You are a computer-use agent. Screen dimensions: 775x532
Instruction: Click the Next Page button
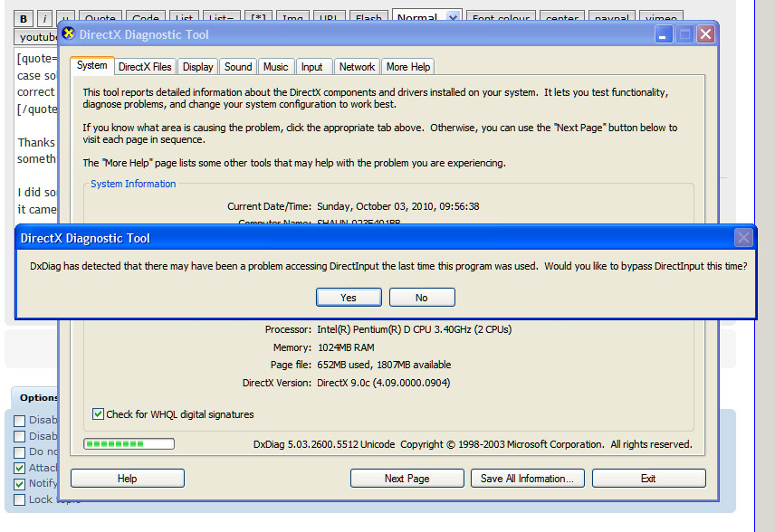407,479
